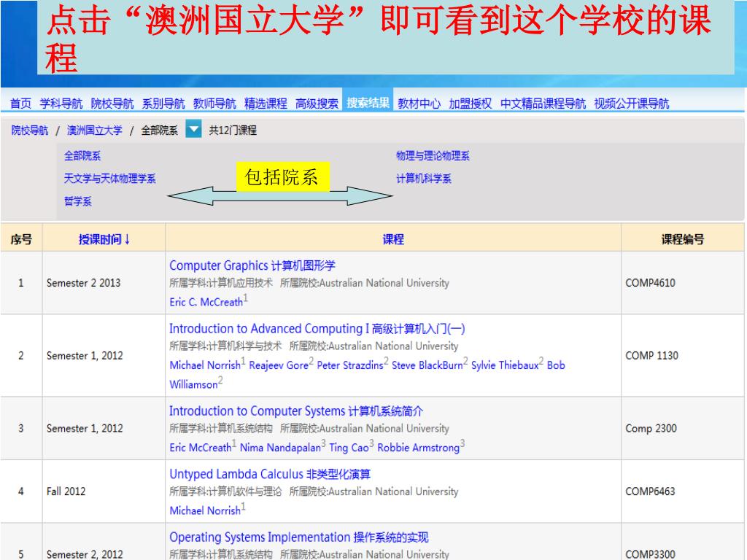Open the 中文精品课程导航 tab
This screenshot has width=747, height=560.
[543, 104]
